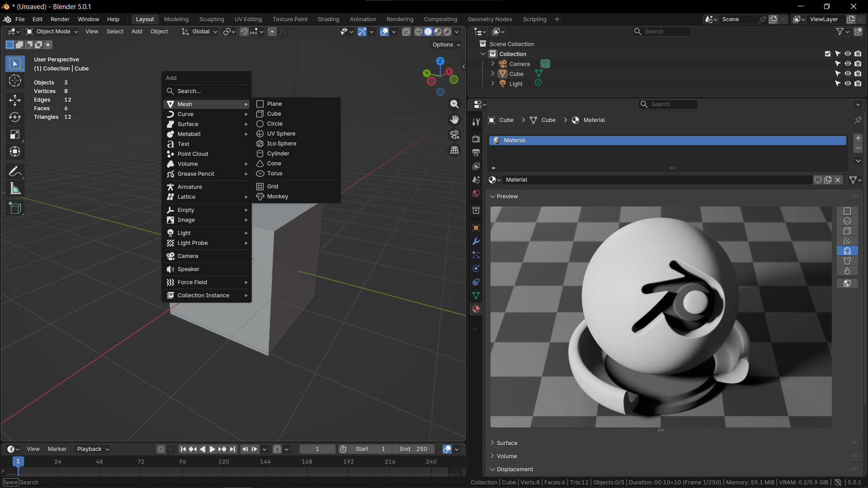868x488 pixels.
Task: Select the Measure tool
Action: [x=15, y=189]
